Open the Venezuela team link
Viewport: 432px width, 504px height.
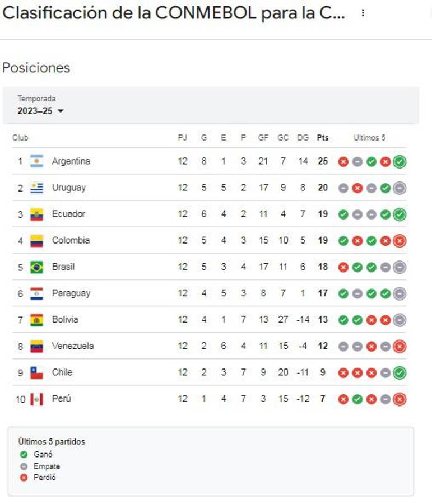(73, 346)
